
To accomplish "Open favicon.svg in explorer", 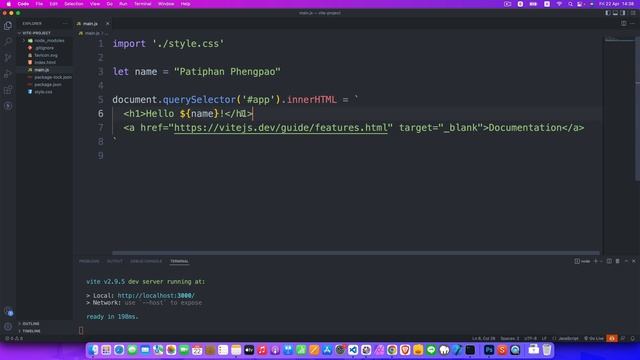I will (46, 56).
